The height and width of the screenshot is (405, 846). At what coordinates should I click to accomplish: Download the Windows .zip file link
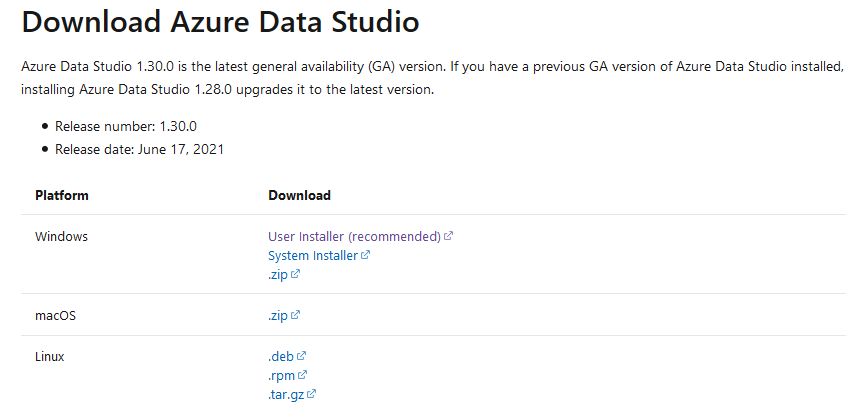[277, 274]
